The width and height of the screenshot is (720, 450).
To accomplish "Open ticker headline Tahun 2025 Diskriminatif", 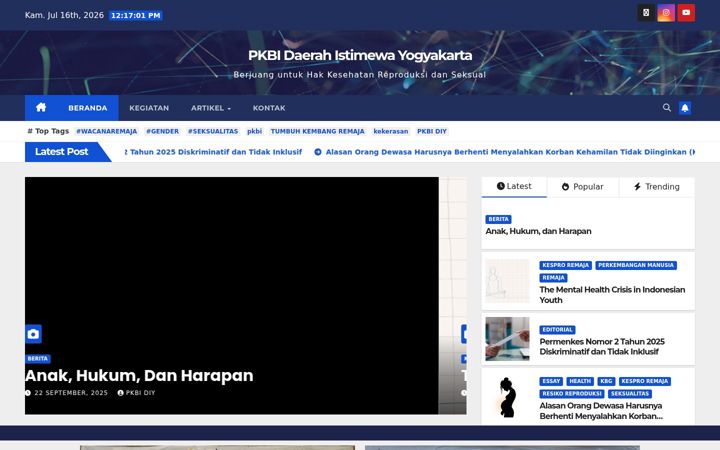I will coord(214,152).
